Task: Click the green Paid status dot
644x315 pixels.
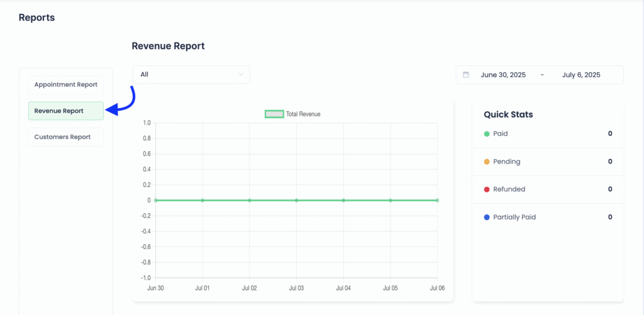Action: tap(487, 134)
